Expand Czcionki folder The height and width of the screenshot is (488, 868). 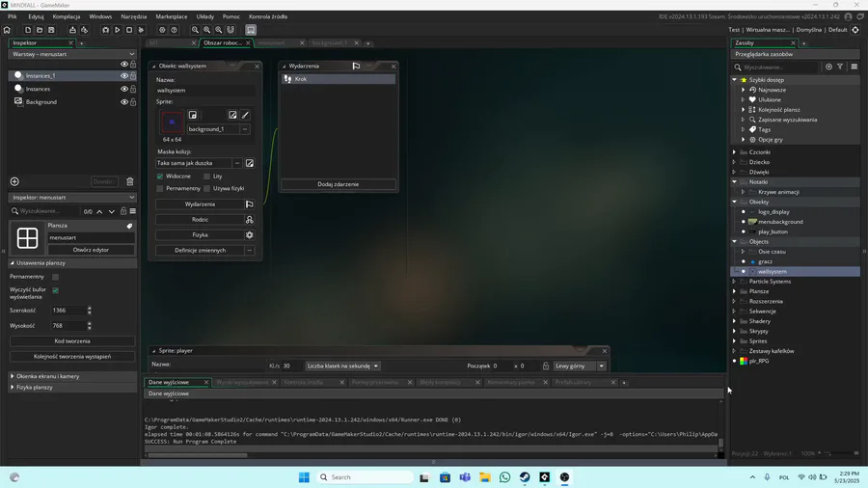click(x=735, y=152)
